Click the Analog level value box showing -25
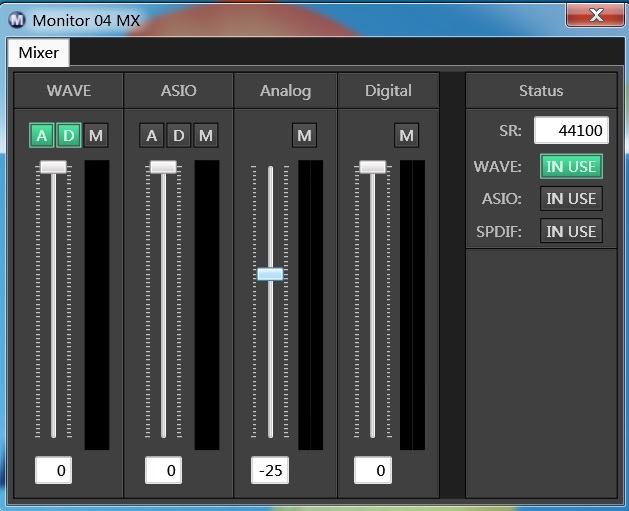The image size is (629, 511). click(x=270, y=470)
